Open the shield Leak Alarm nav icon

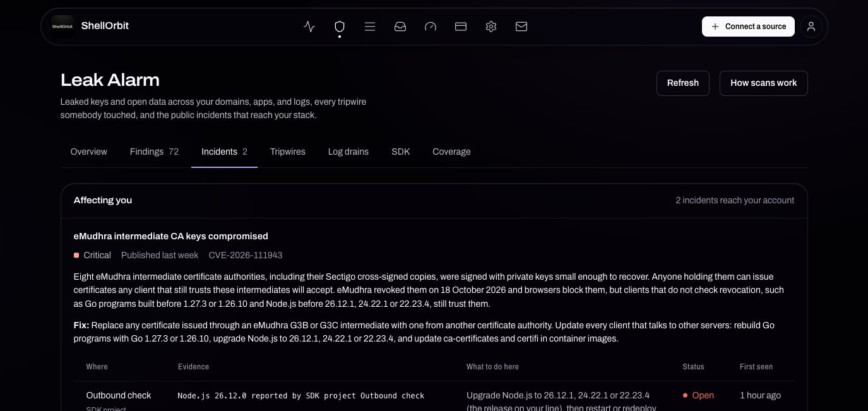pyautogui.click(x=340, y=27)
